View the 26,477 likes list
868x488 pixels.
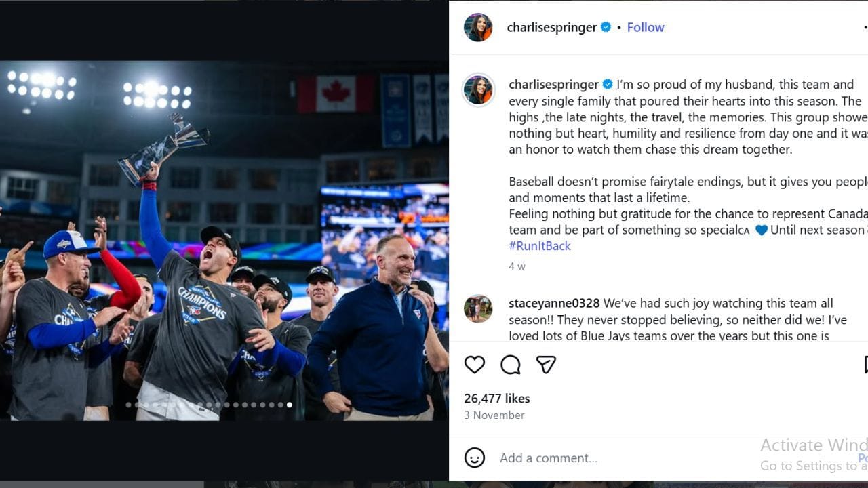click(497, 399)
